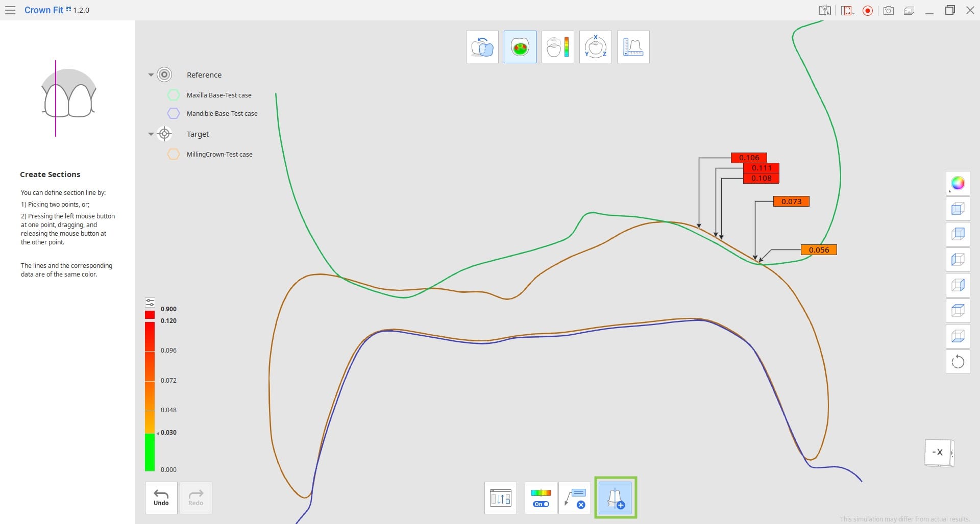Screen dimensions: 980x524
Task: Switch to the fifth cube view preset
Action: pyautogui.click(x=958, y=311)
